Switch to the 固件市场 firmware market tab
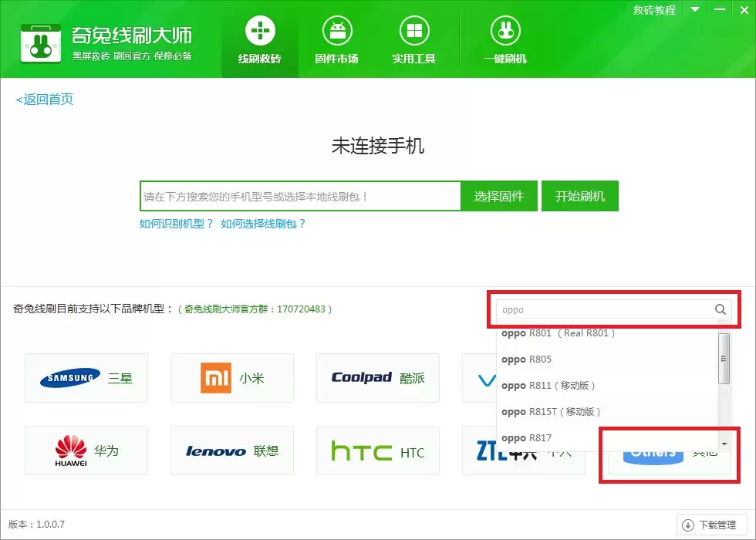 (x=336, y=39)
